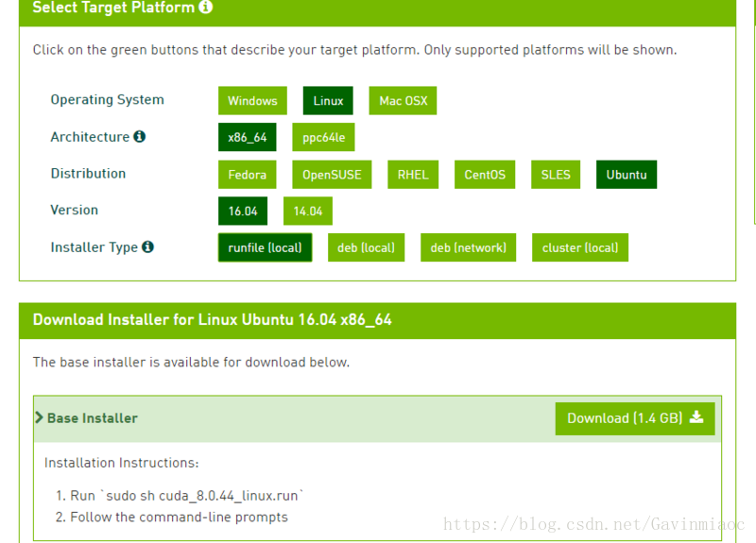Screen dimensions: 756x543
Task: Choose OpenSUSE distribution
Action: point(332,175)
